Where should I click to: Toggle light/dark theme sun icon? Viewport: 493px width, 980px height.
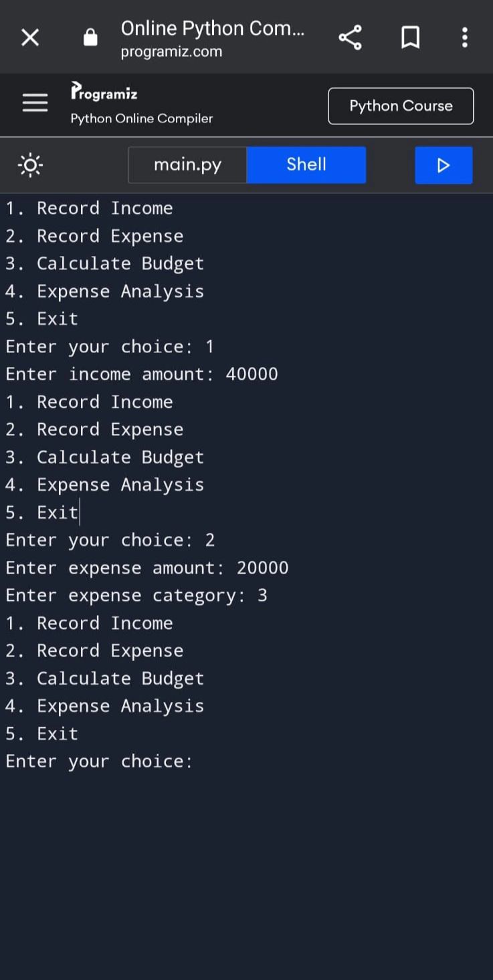tap(31, 164)
